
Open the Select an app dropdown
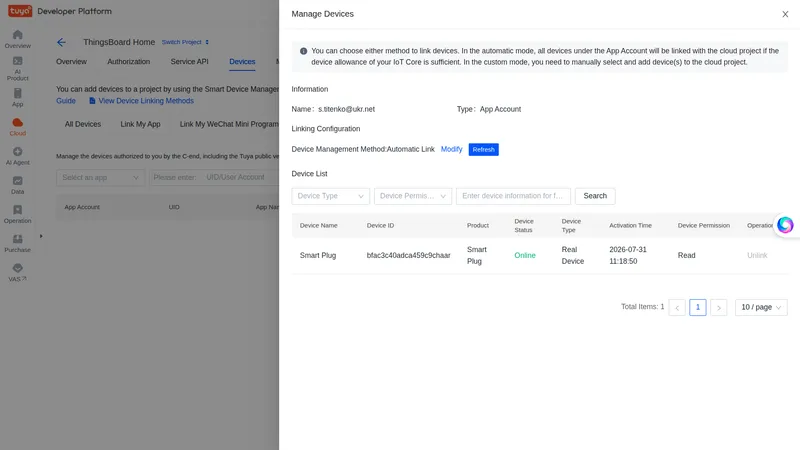tap(101, 178)
